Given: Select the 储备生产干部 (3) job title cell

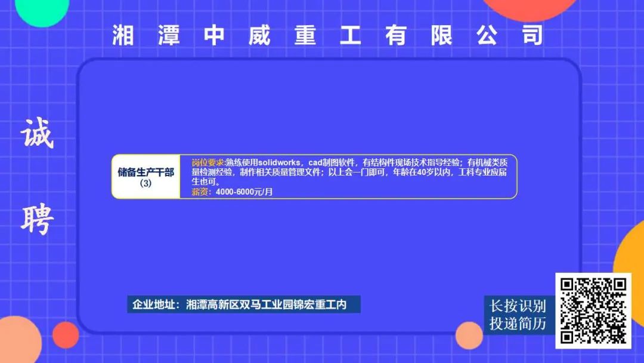Looking at the screenshot, I should coord(146,177).
